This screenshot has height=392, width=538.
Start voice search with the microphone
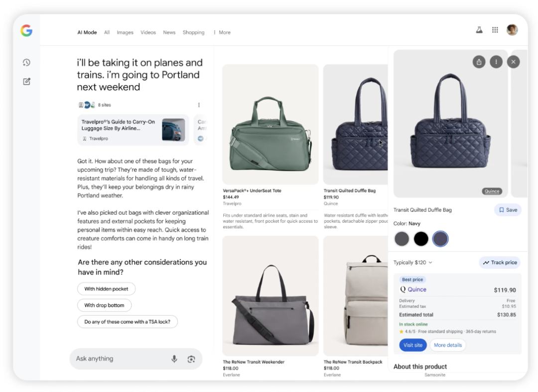(174, 359)
